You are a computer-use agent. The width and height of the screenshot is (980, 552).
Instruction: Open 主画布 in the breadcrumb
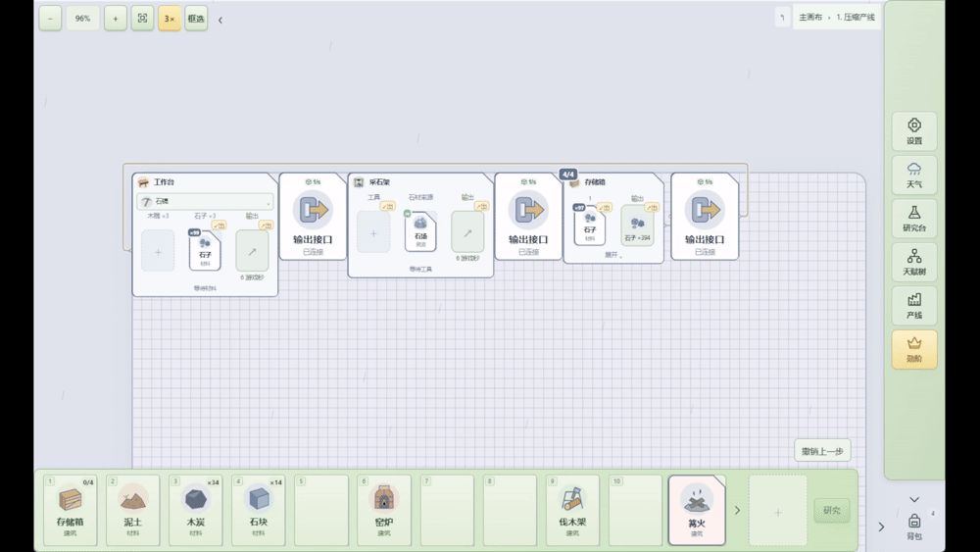click(x=810, y=17)
